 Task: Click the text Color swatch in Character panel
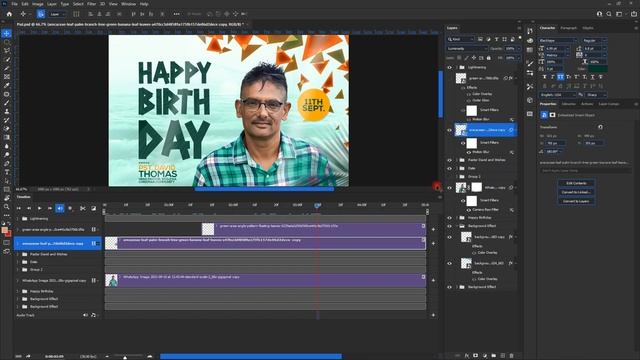click(x=598, y=69)
